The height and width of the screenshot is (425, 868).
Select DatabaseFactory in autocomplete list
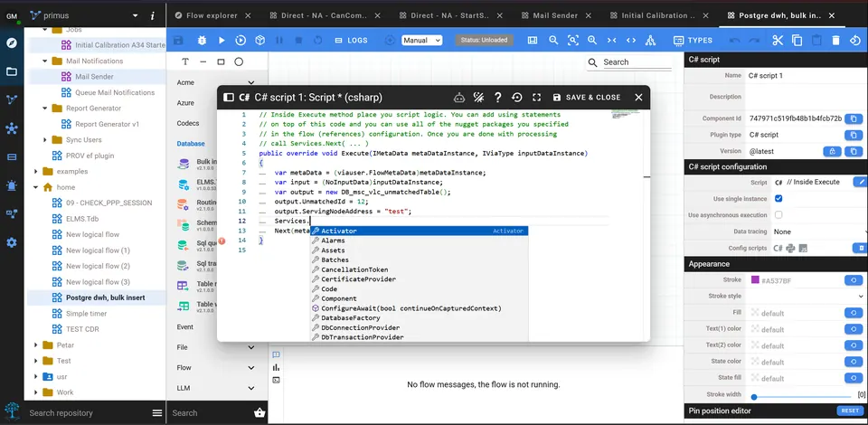(419, 317)
